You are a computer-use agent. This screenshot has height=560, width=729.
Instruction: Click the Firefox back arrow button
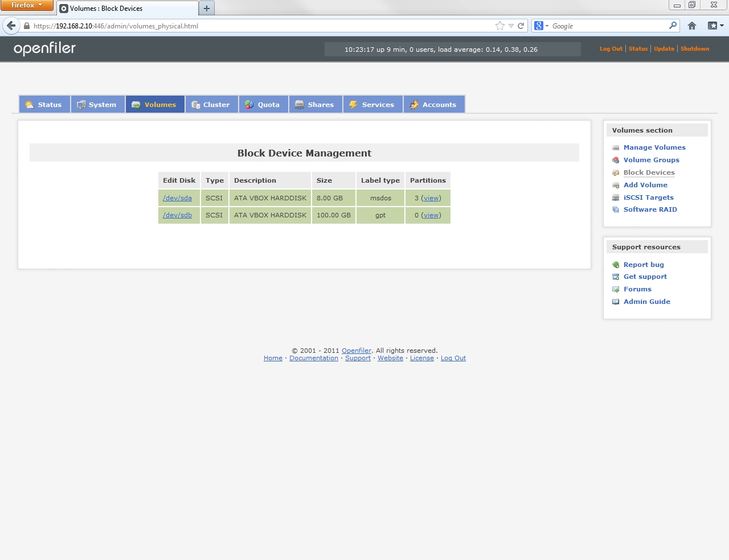coord(11,26)
